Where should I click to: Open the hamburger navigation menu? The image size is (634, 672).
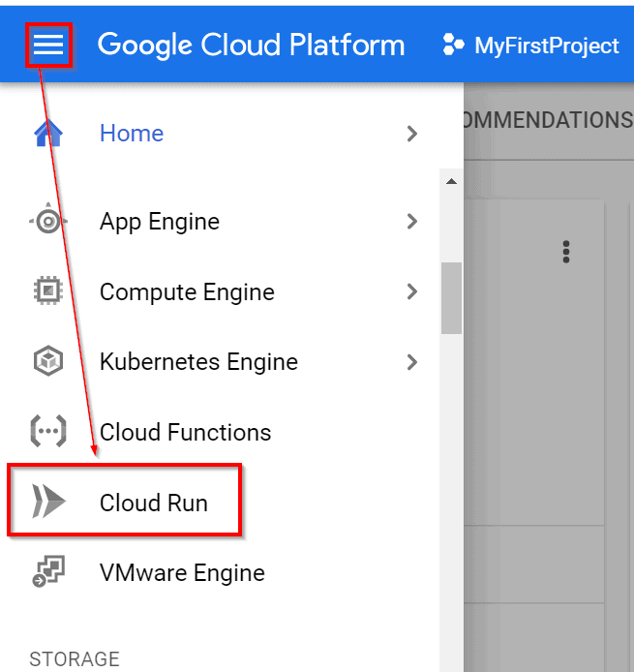click(x=48, y=45)
